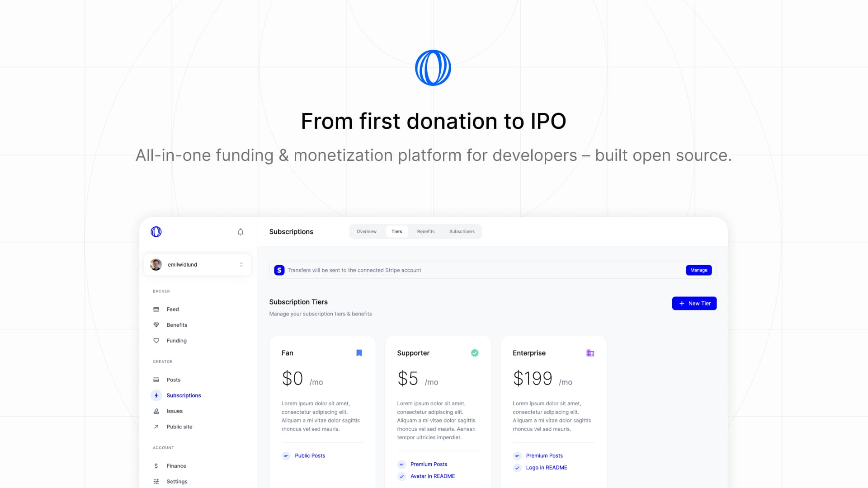
Task: Open the Subscriptions sidebar link
Action: point(184,395)
